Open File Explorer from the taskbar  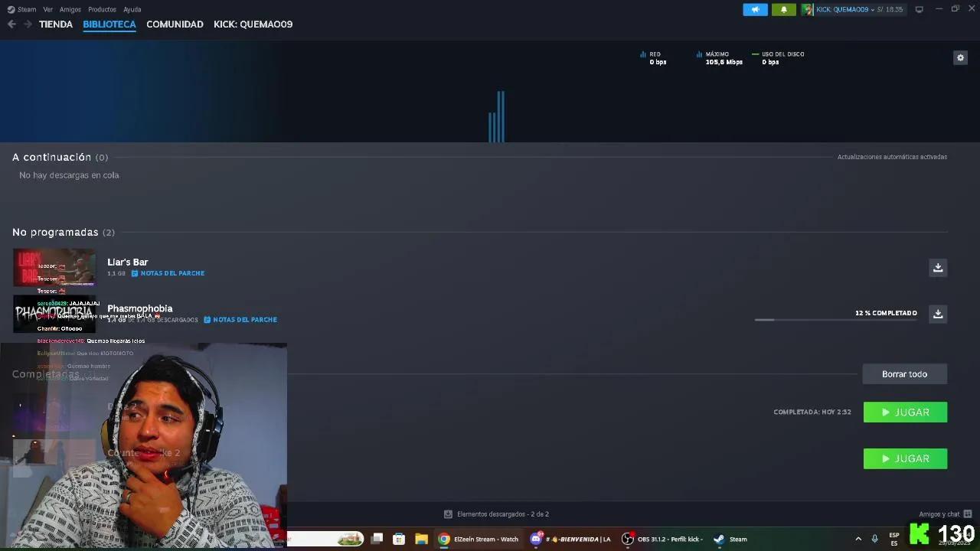click(421, 539)
